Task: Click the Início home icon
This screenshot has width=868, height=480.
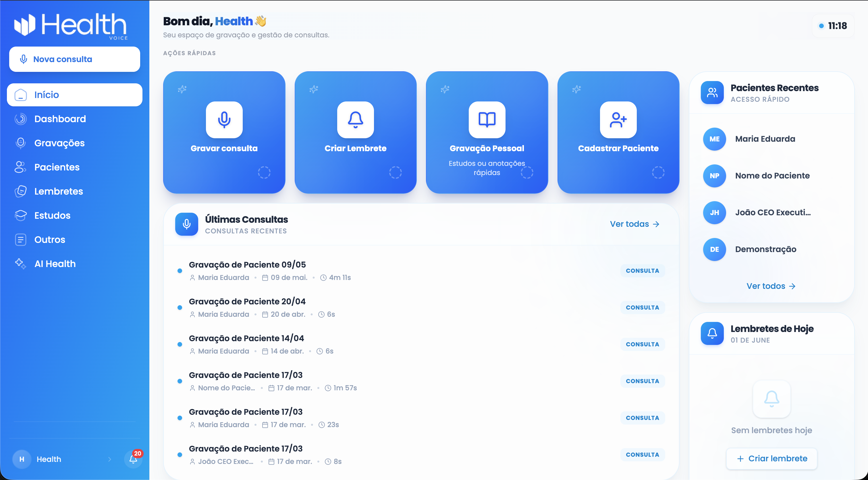Action: [x=21, y=95]
